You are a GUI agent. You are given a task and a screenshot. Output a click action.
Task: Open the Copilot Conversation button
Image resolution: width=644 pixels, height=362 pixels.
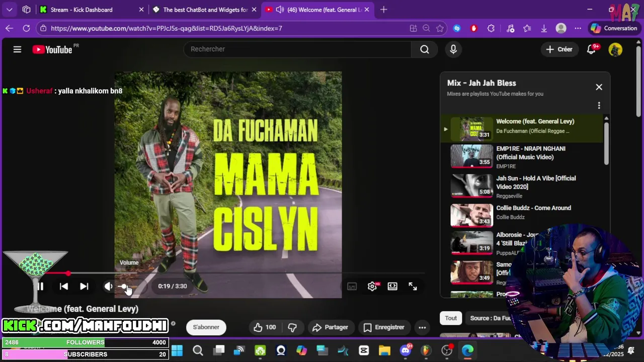[x=614, y=28]
